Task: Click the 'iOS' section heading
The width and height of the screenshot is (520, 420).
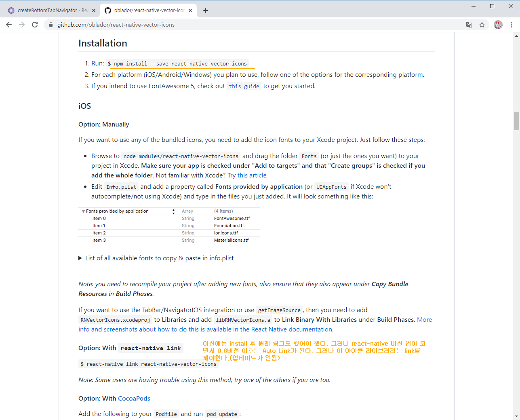Action: (84, 106)
